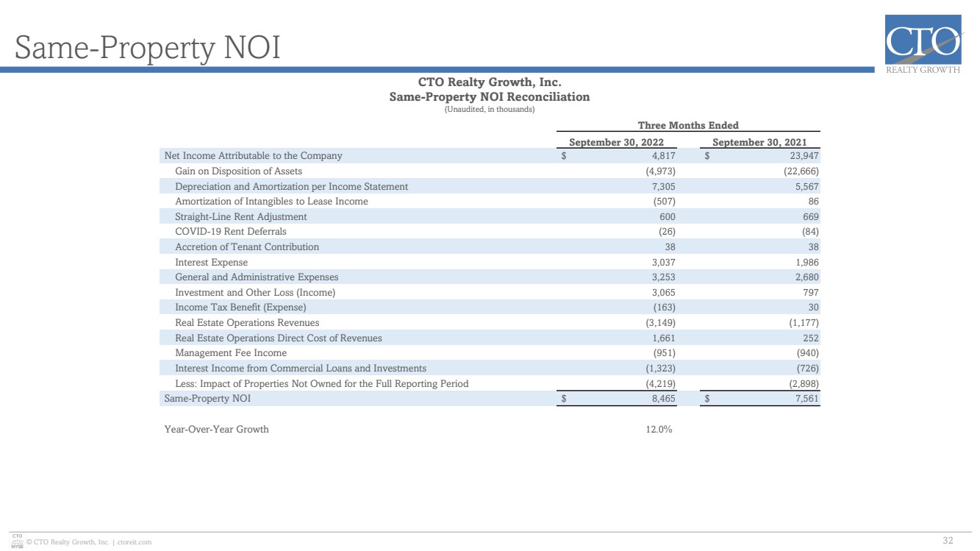Click '(Unaudited, in thousands)' note
980x551 pixels.
490,110
